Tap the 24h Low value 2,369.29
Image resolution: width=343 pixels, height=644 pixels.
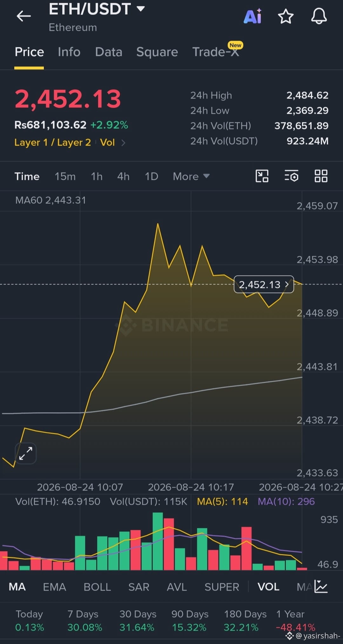click(x=307, y=111)
